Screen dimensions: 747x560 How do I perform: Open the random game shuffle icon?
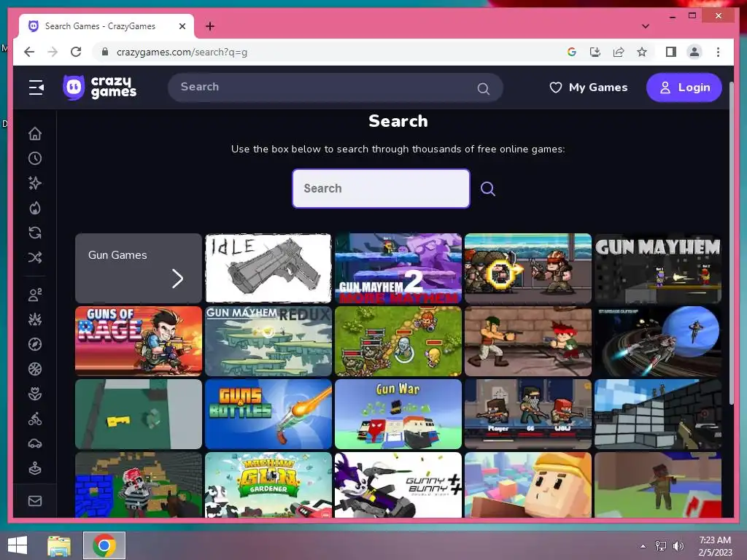pos(35,257)
